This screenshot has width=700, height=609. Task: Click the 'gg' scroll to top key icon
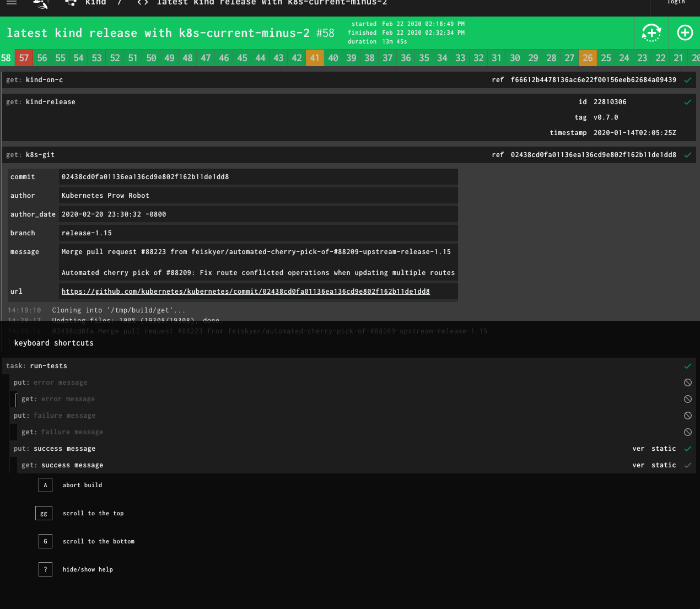[x=44, y=513]
